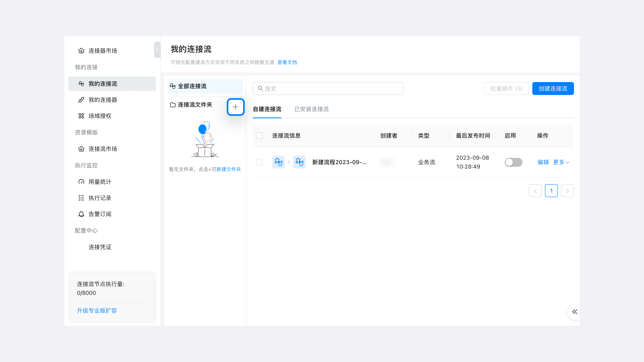Switch to the 自建连接流 tab
644x362 pixels.
tap(267, 109)
